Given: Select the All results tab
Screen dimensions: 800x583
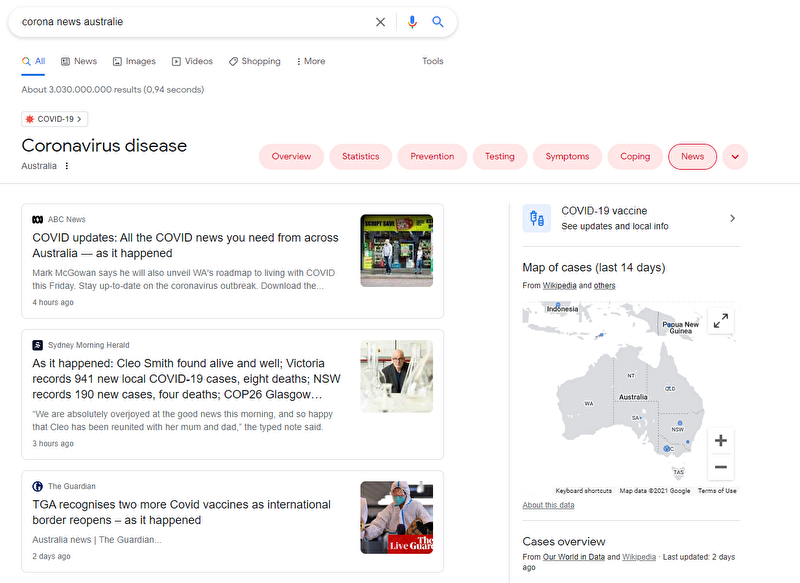Looking at the screenshot, I should (x=34, y=61).
